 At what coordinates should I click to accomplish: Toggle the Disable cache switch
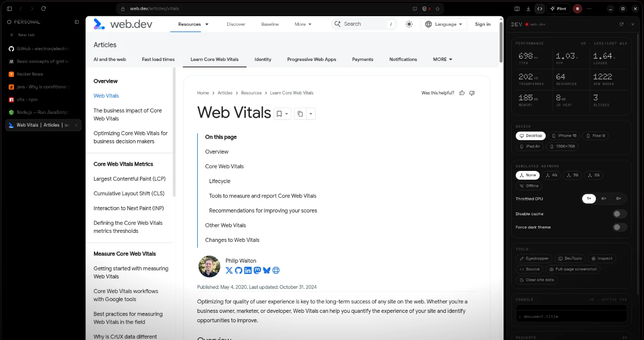click(620, 214)
